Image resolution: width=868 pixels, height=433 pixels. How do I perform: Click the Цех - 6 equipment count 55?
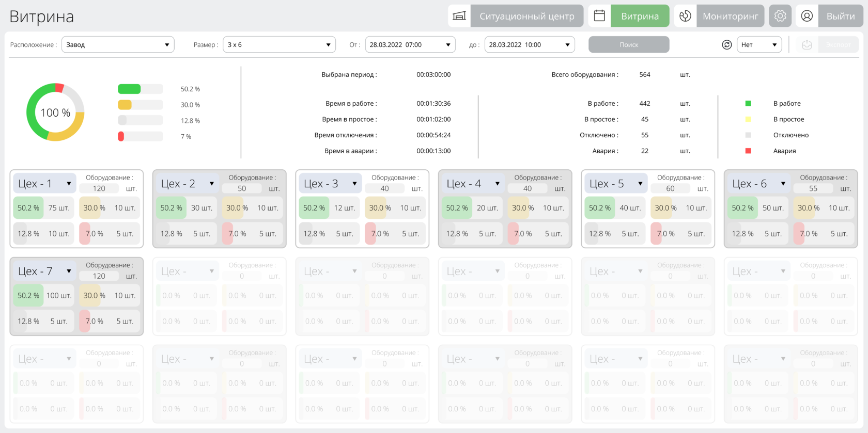coord(813,189)
